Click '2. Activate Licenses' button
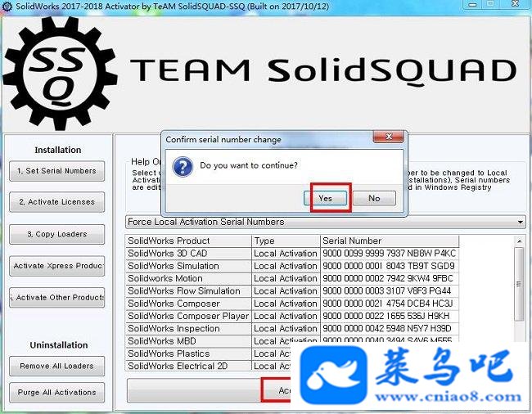Screen dimensions: 532x414 [57, 202]
